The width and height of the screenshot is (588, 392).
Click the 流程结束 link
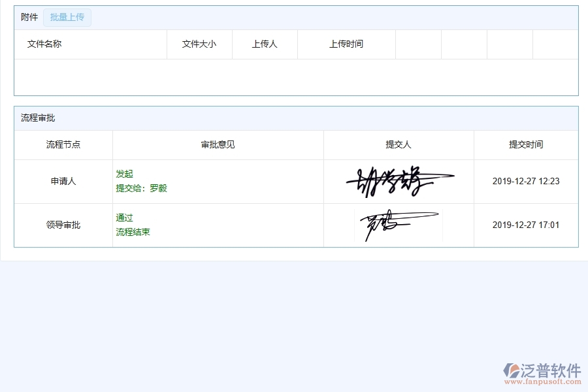coord(133,231)
